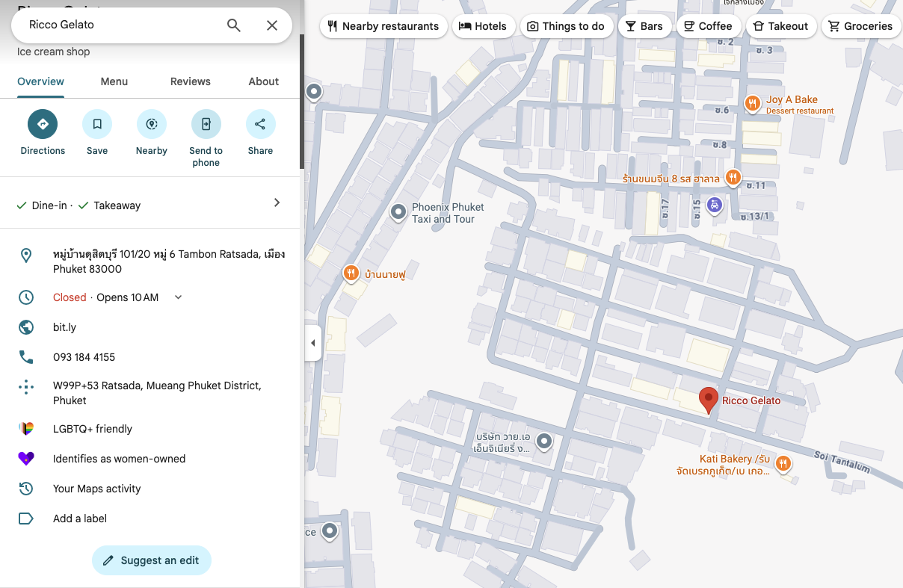Click the plus code dots icon

click(26, 387)
